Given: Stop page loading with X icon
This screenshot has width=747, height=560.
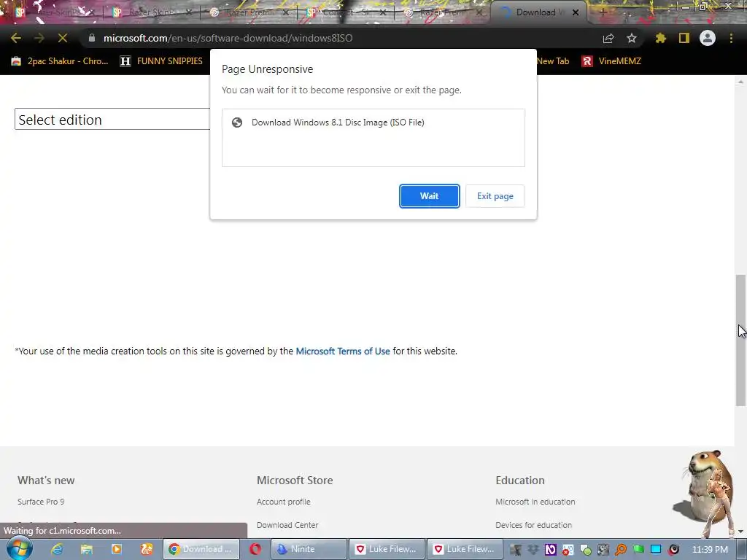Looking at the screenshot, I should [63, 38].
